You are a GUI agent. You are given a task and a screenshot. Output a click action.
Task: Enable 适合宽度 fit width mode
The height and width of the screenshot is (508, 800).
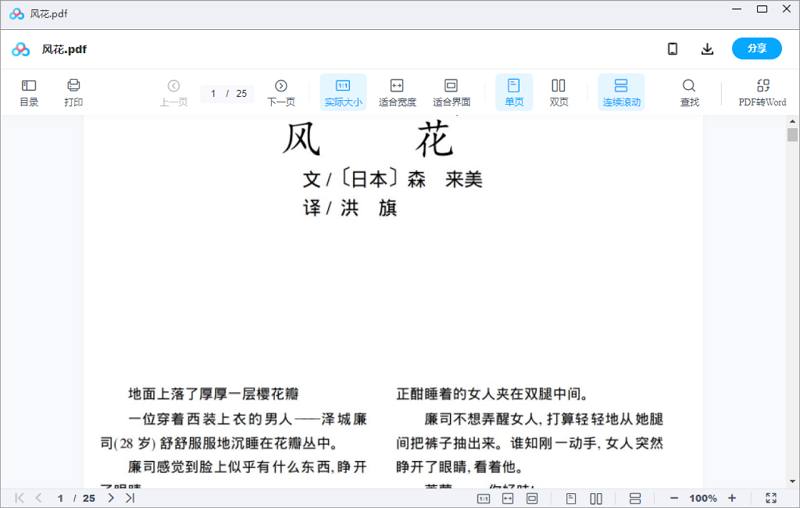[x=397, y=92]
